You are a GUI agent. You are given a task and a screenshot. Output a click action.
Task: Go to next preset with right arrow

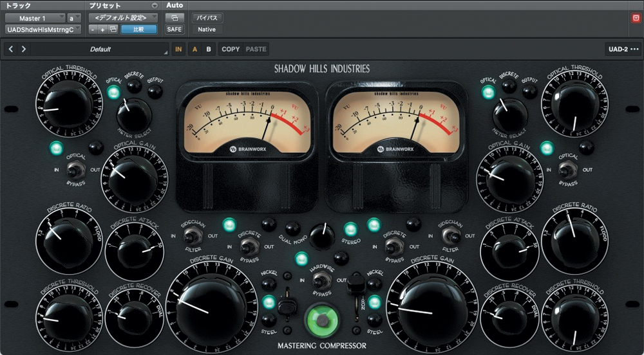click(24, 49)
